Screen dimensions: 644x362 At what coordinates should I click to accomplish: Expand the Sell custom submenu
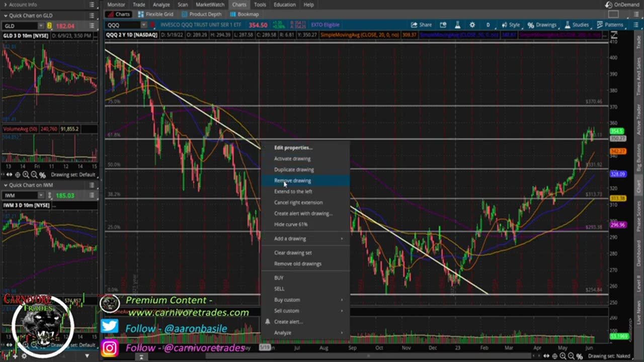pos(305,311)
